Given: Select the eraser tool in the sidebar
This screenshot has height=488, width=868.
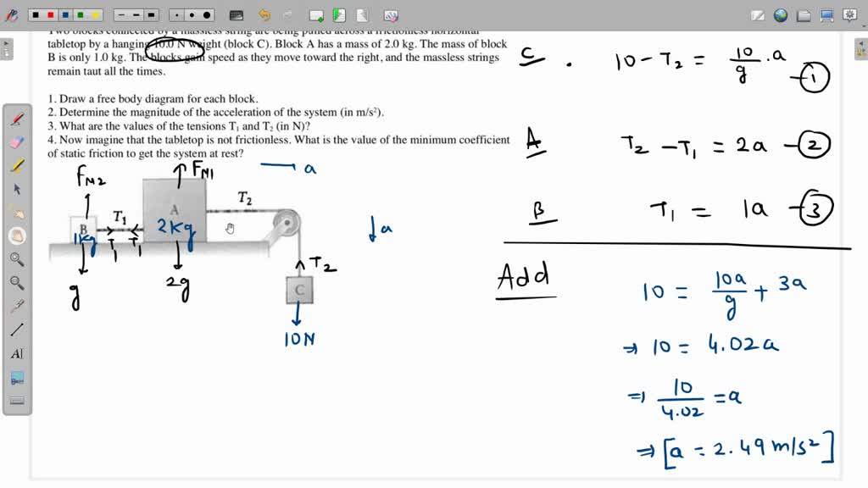Looking at the screenshot, I should pyautogui.click(x=15, y=141).
